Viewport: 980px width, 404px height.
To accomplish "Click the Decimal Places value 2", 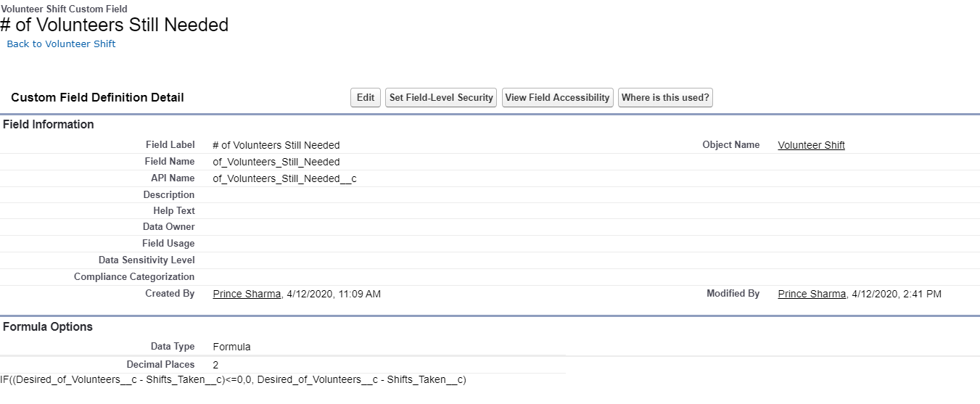I will pyautogui.click(x=215, y=365).
